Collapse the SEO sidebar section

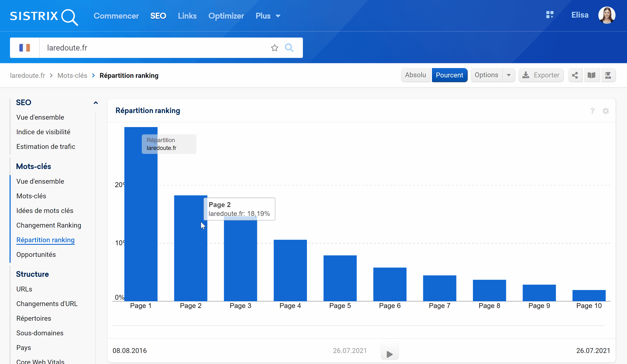coord(96,103)
